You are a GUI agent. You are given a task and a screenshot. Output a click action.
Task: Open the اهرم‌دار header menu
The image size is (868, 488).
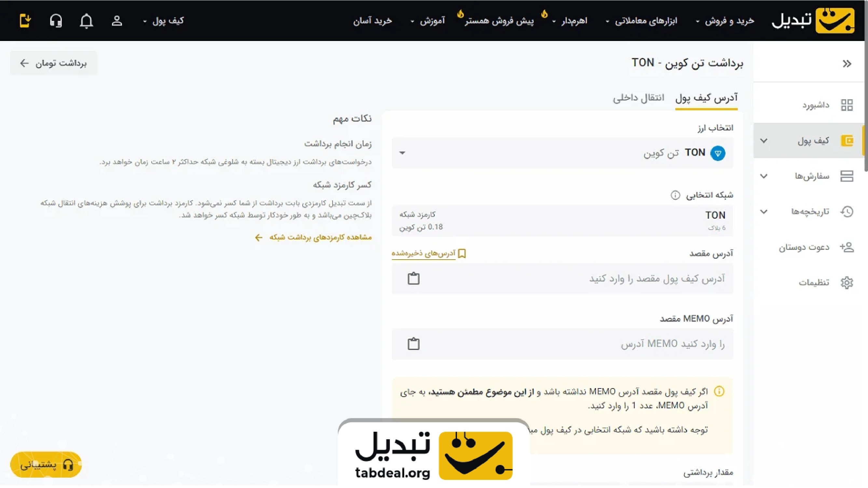pyautogui.click(x=570, y=21)
